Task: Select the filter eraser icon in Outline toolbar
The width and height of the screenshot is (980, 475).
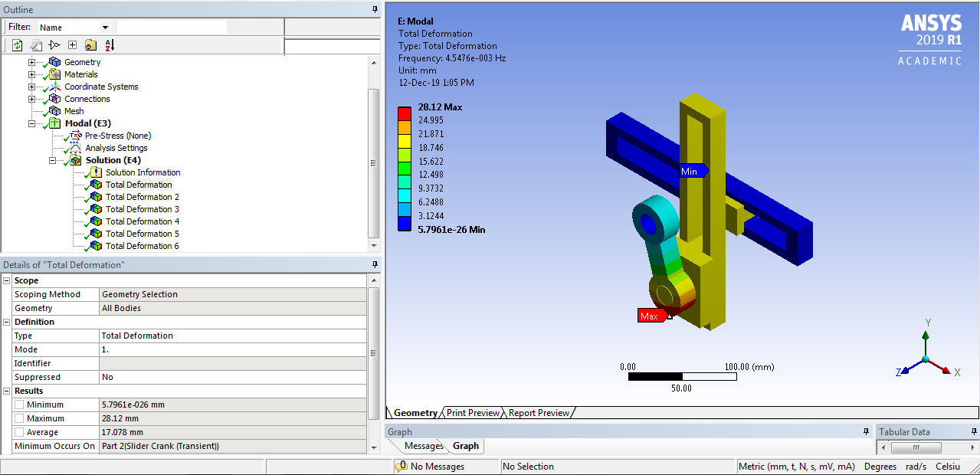Action: 36,45
